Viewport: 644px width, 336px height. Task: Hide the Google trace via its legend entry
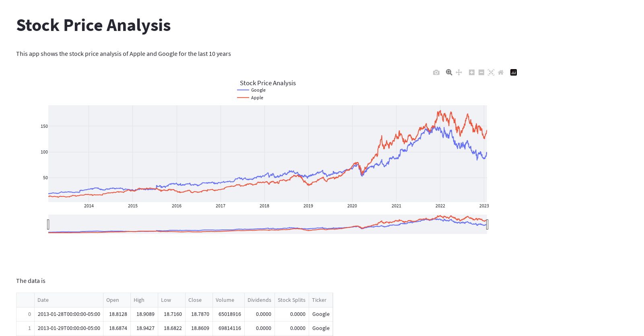258,90
